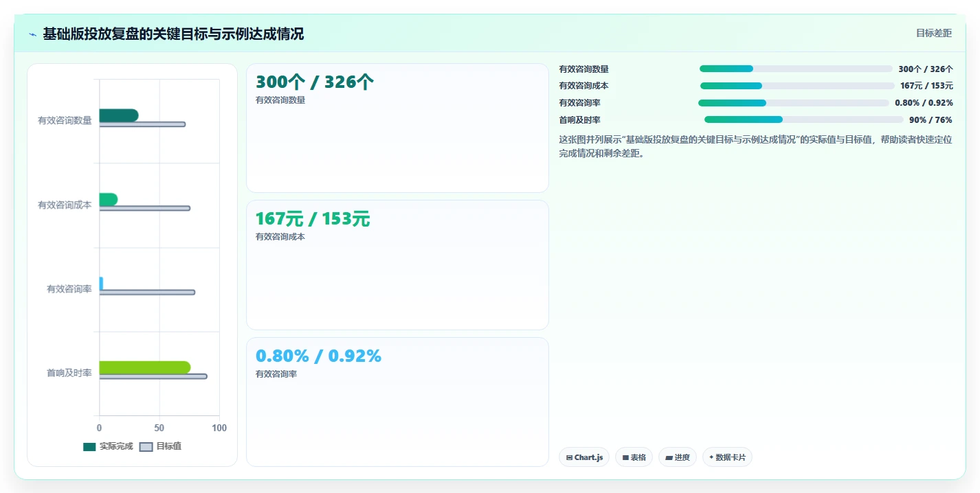Screen dimensions: 980x493
Task: Select the 数据卡片 tag chip
Action: point(727,457)
